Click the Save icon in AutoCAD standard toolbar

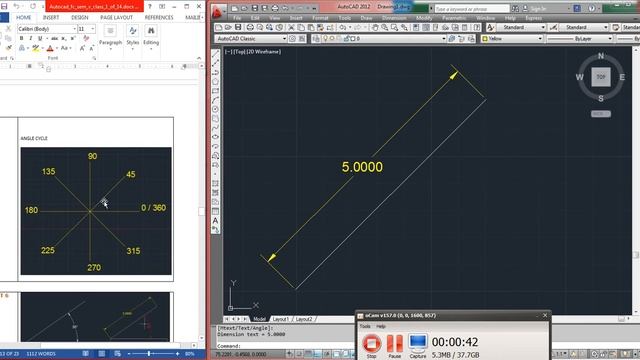[238, 27]
